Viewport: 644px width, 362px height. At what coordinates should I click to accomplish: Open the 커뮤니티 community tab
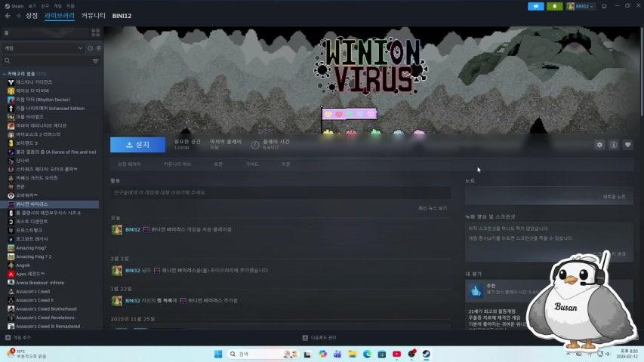93,16
